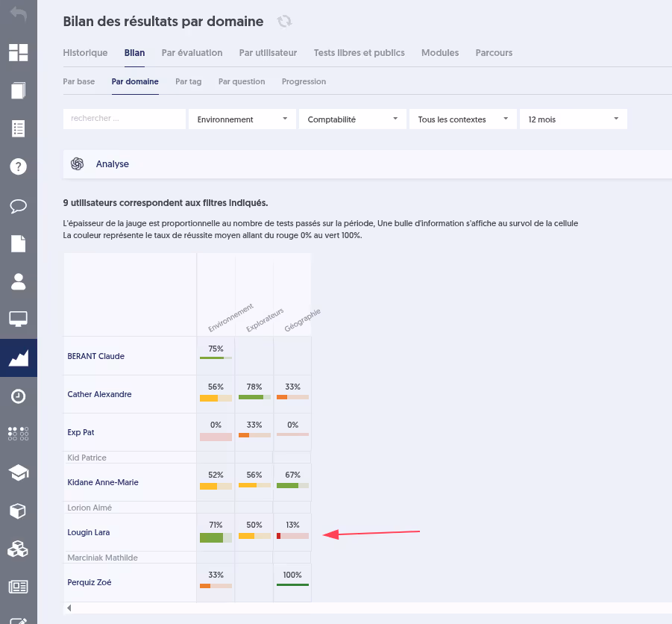672x624 pixels.
Task: Click BERANT Claude's 75% Environnement gauge
Action: (x=216, y=358)
